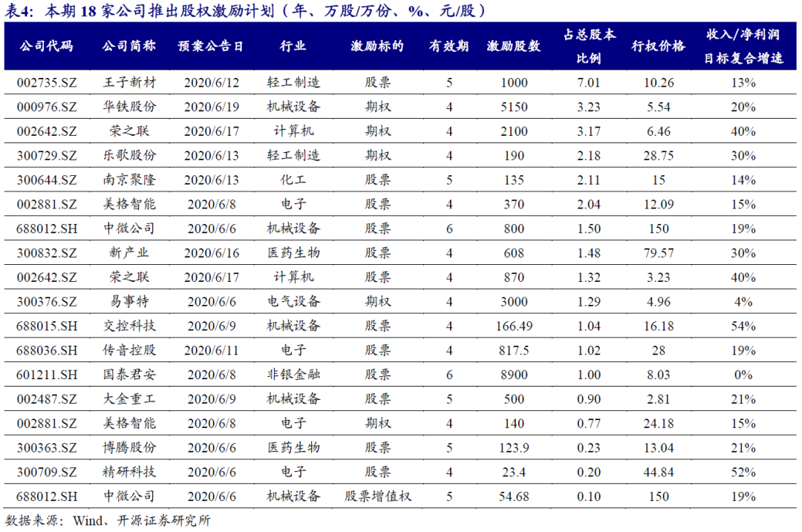Click share count 8900
802x532 pixels.
click(x=514, y=375)
